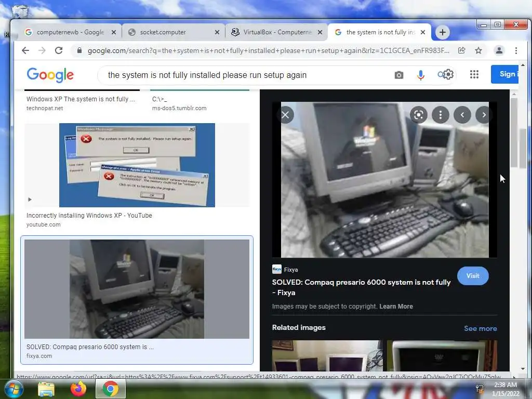Click the fixya.com source text
Viewport: 532px width, 399px height.
39,356
